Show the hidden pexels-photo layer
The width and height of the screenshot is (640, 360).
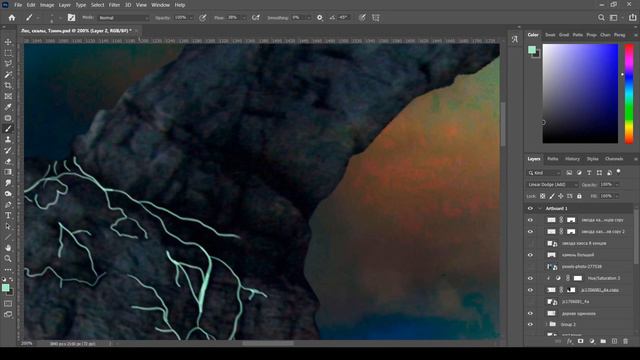(530, 267)
